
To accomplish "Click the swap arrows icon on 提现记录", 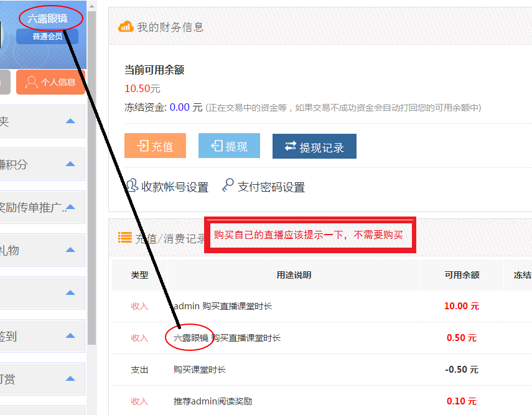I will click(x=290, y=146).
